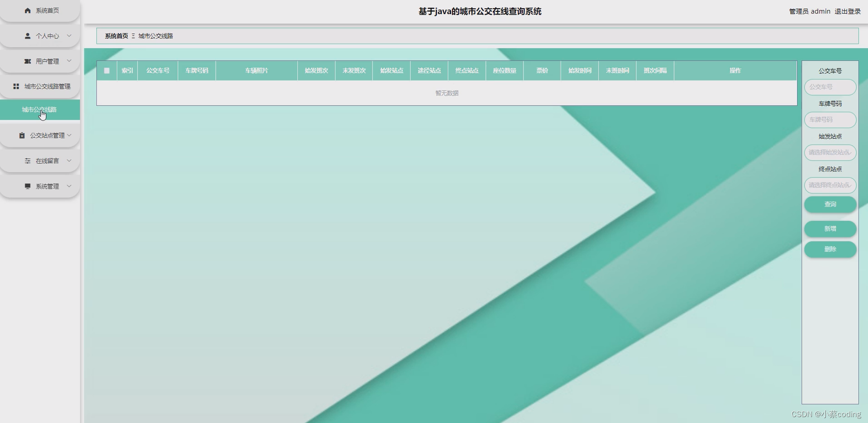Screen dimensions: 868x423
Task: Click the sliders icon beside 在线留言
Action: pyautogui.click(x=28, y=161)
